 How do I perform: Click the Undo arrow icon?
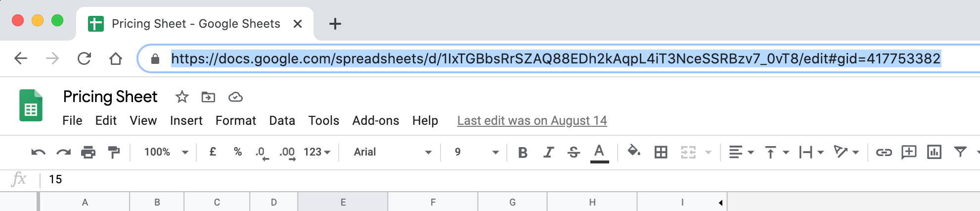[x=38, y=152]
